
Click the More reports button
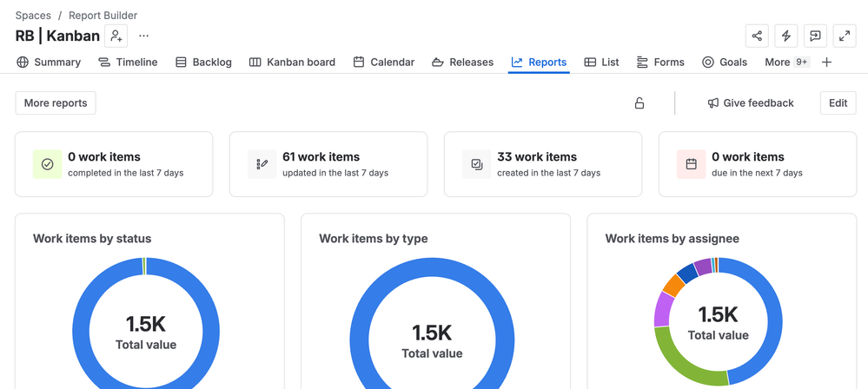pos(56,103)
